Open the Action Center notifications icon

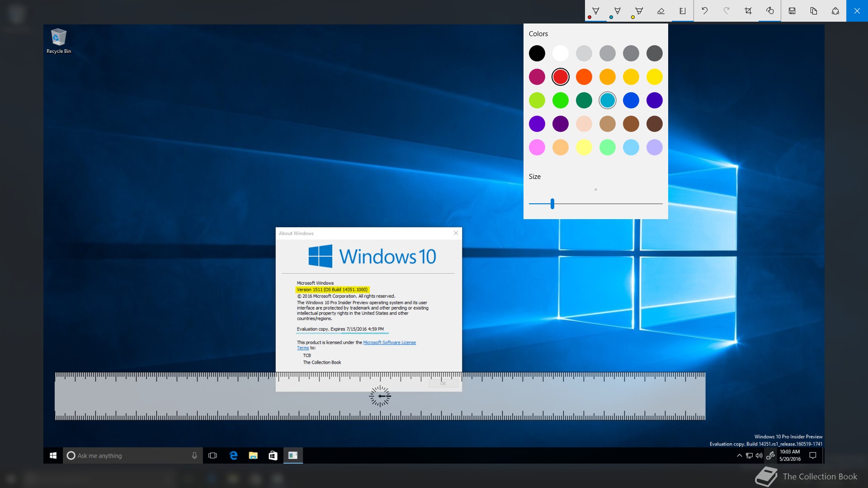pos(813,455)
